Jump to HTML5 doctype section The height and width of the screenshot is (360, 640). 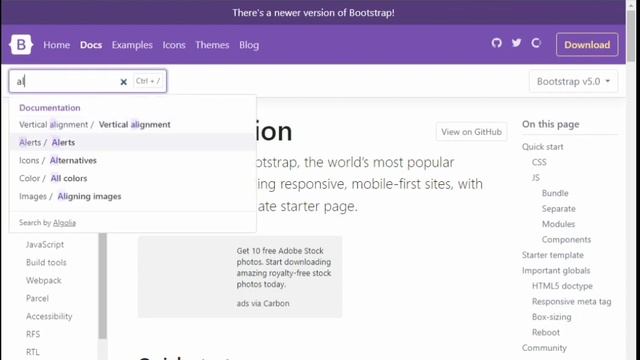(x=562, y=287)
